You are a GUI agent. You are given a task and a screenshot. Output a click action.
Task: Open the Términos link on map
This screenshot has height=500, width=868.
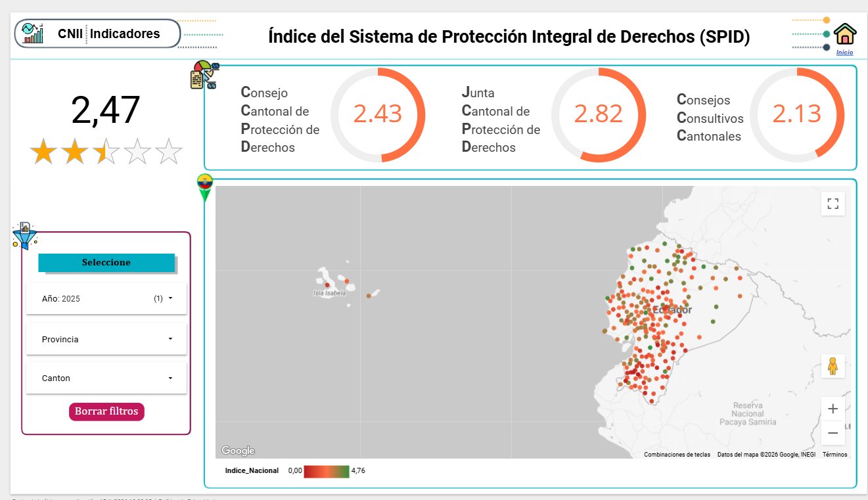[834, 455]
